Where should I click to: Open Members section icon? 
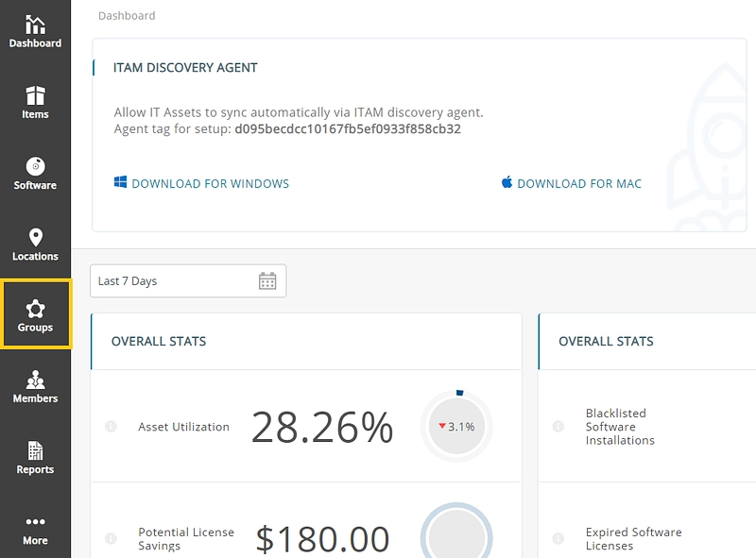point(35,380)
